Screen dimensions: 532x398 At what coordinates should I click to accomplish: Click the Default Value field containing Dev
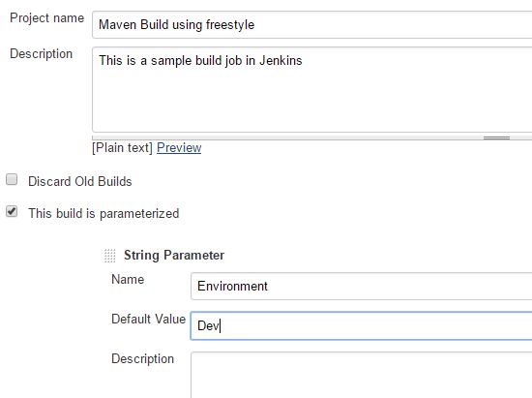[362, 326]
